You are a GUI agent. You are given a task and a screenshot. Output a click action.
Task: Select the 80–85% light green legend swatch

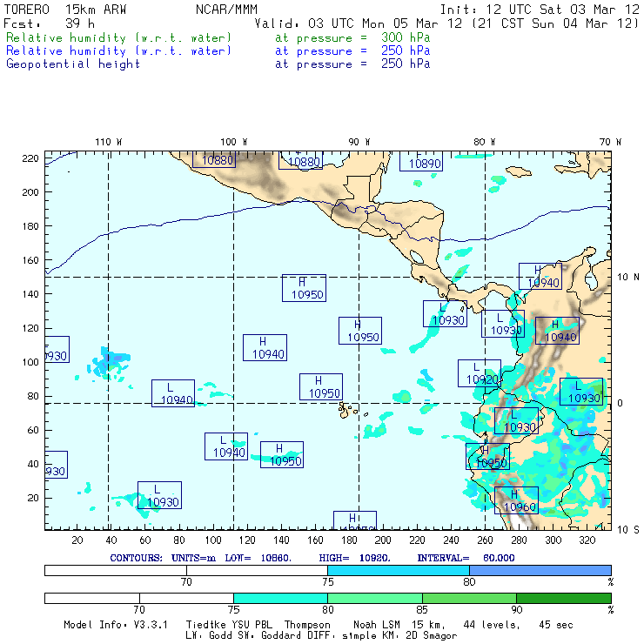[x=375, y=598]
